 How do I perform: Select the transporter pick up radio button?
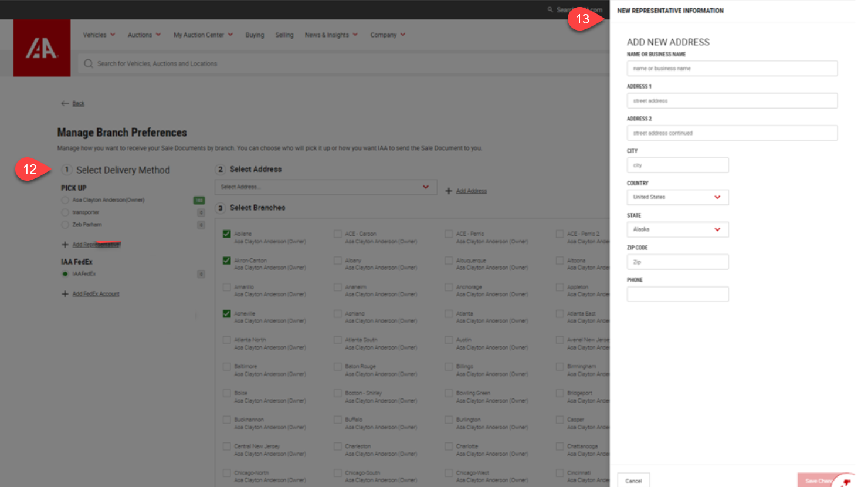tap(65, 212)
